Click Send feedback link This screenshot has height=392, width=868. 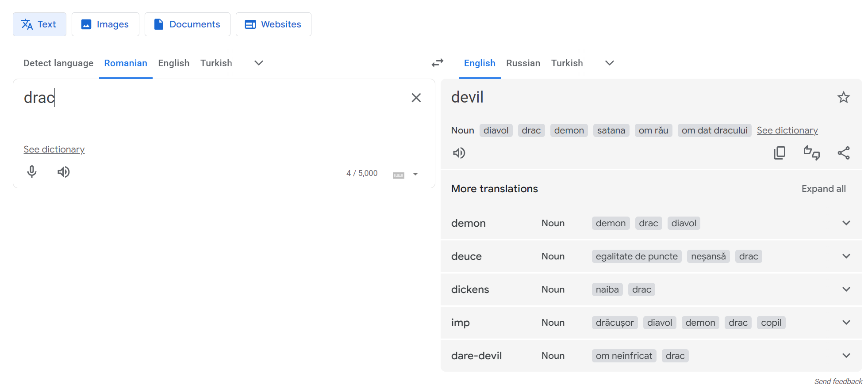pyautogui.click(x=838, y=381)
